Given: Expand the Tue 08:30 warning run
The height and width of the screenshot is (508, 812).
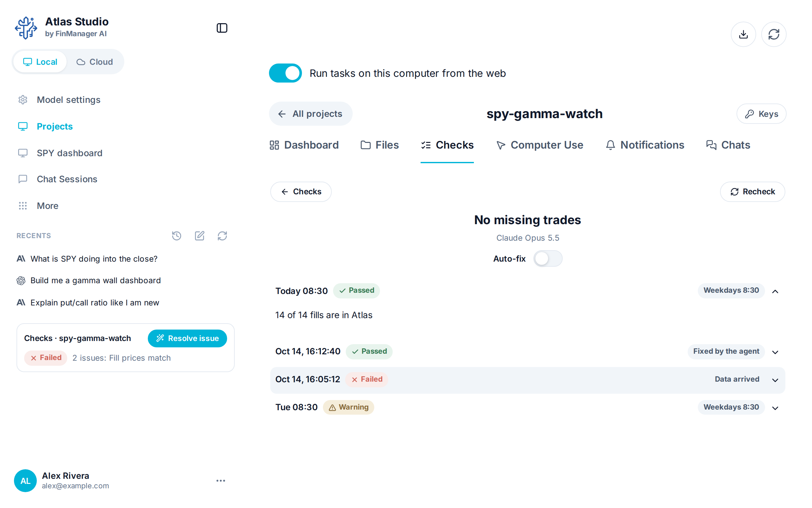Looking at the screenshot, I should click(775, 408).
